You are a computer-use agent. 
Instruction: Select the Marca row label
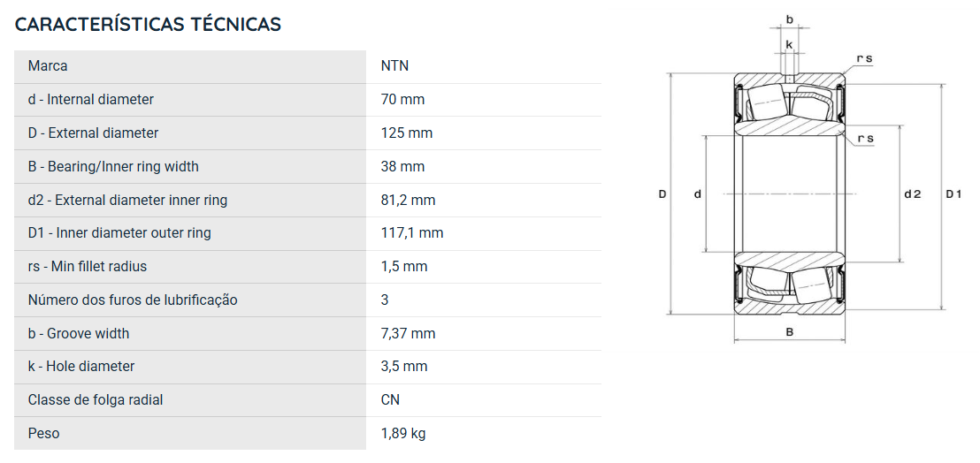pyautogui.click(x=48, y=66)
